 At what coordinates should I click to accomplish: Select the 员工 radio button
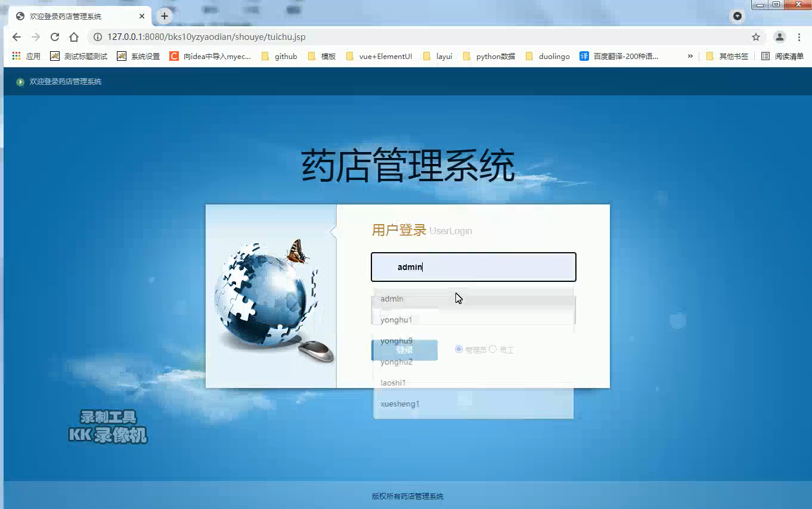click(x=492, y=349)
